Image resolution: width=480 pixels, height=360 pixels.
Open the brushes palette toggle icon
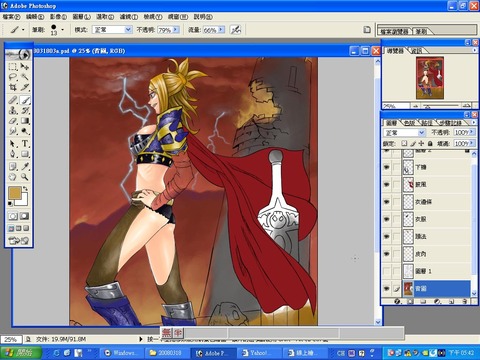(367, 30)
